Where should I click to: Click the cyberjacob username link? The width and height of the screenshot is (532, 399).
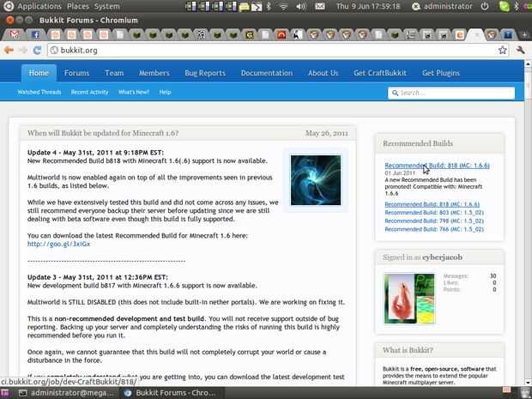(442, 257)
